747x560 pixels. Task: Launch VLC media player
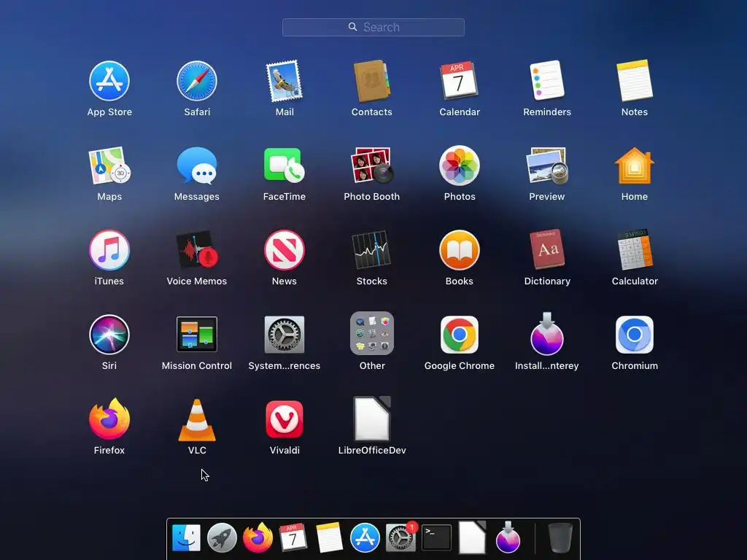click(197, 420)
